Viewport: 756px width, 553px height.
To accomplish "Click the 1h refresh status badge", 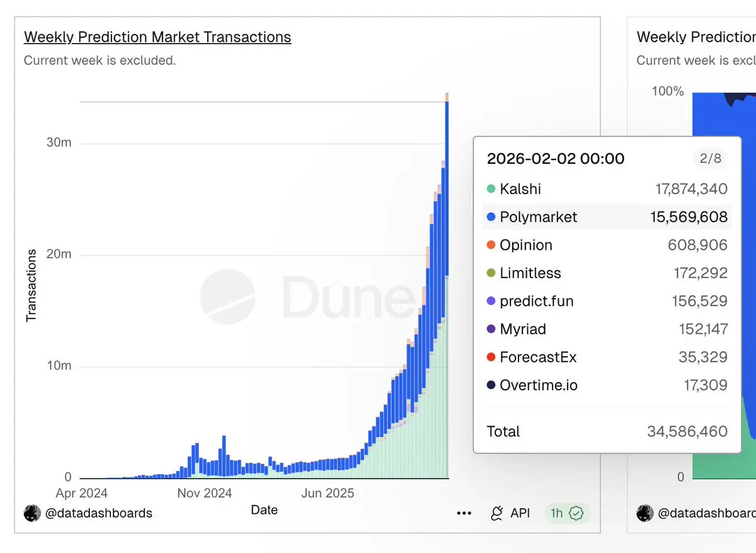I will (568, 513).
